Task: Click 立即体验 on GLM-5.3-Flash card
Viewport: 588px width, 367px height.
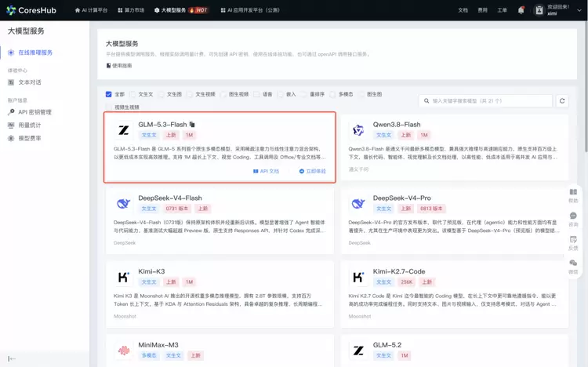Action: tap(312, 171)
